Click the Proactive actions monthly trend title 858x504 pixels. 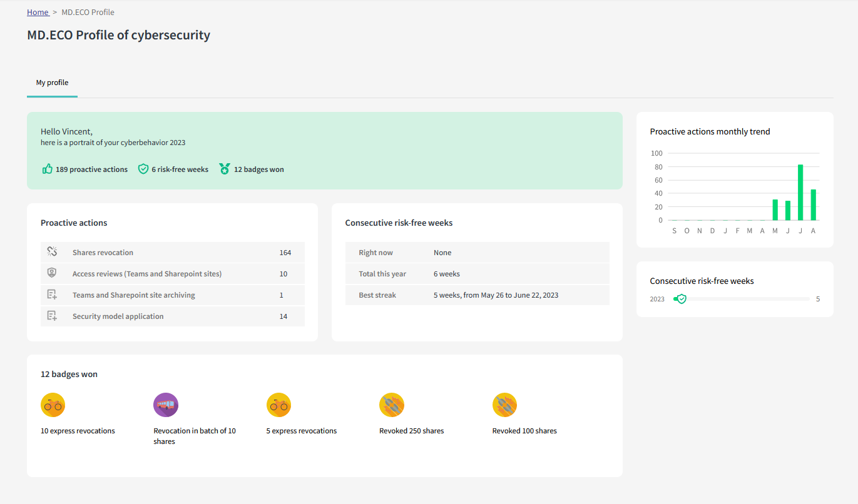(710, 131)
